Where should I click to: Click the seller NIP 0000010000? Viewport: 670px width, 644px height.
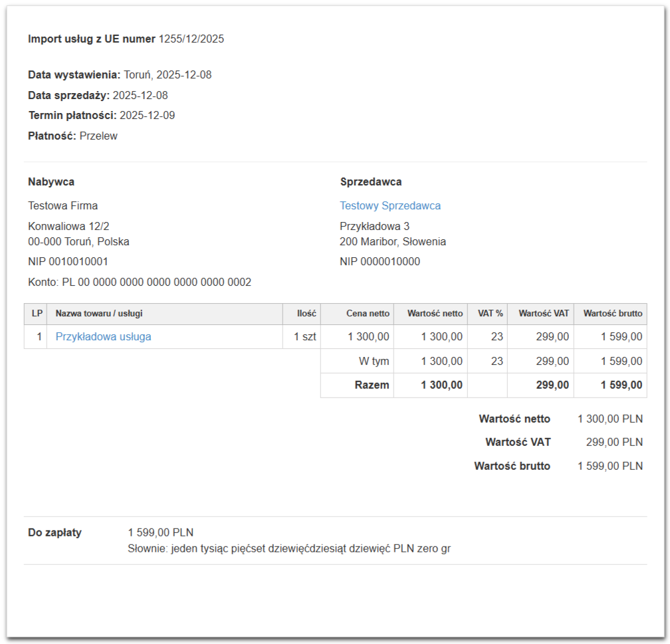tap(380, 262)
